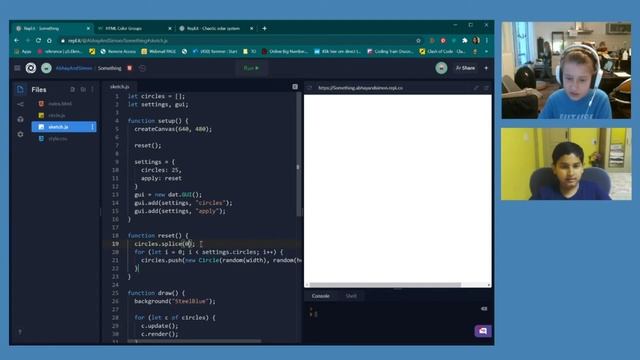The image size is (640, 360).
Task: Open the Packages sidebar icon
Action: (20, 119)
